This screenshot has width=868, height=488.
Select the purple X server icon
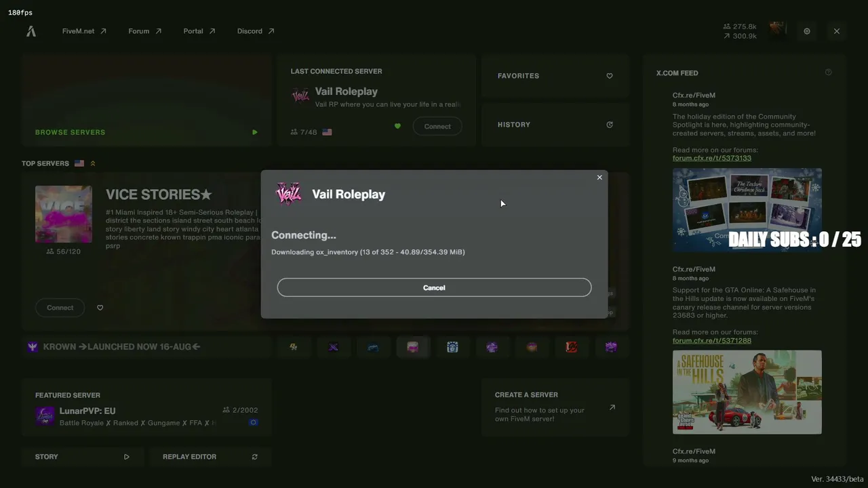[x=334, y=347]
